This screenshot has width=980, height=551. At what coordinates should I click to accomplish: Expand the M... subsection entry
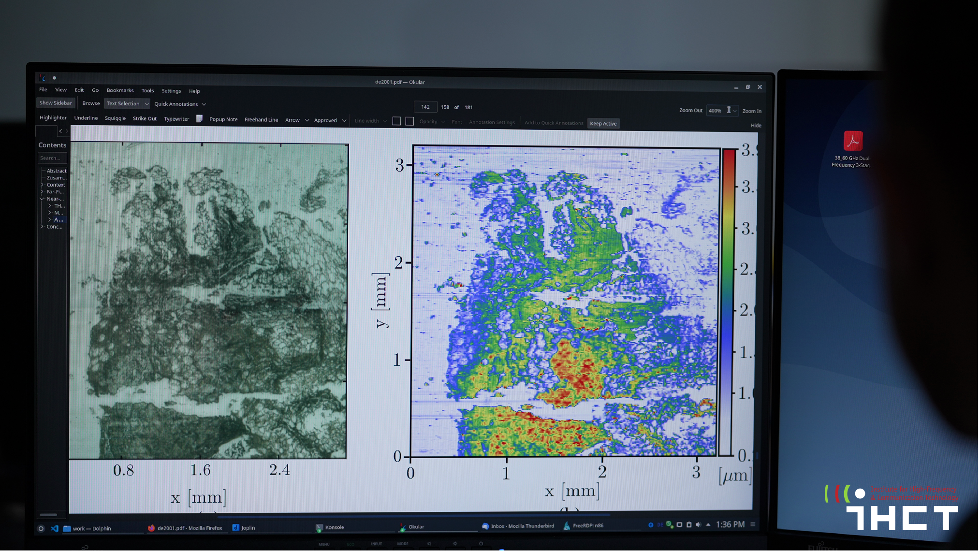tap(50, 213)
